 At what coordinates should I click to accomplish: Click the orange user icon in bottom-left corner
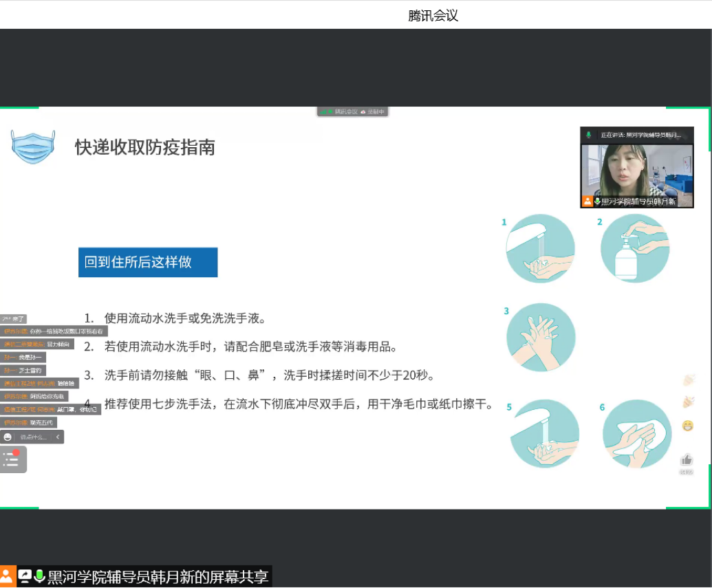point(7,576)
